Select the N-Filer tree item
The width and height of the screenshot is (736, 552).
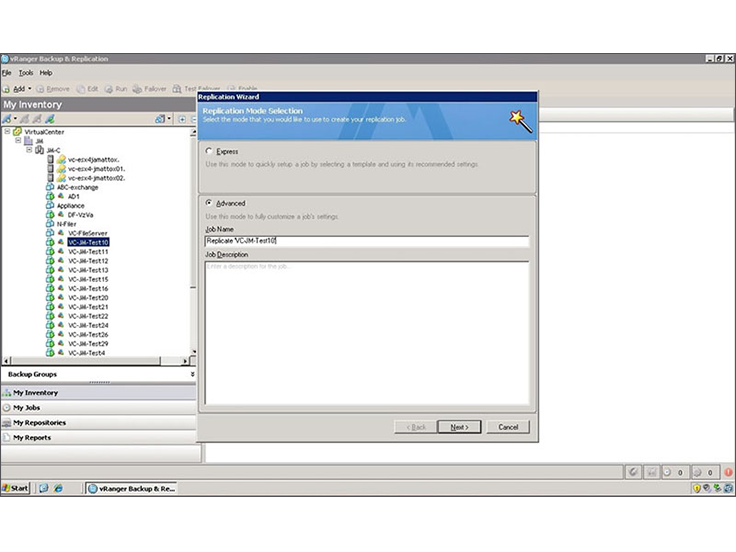tap(66, 224)
